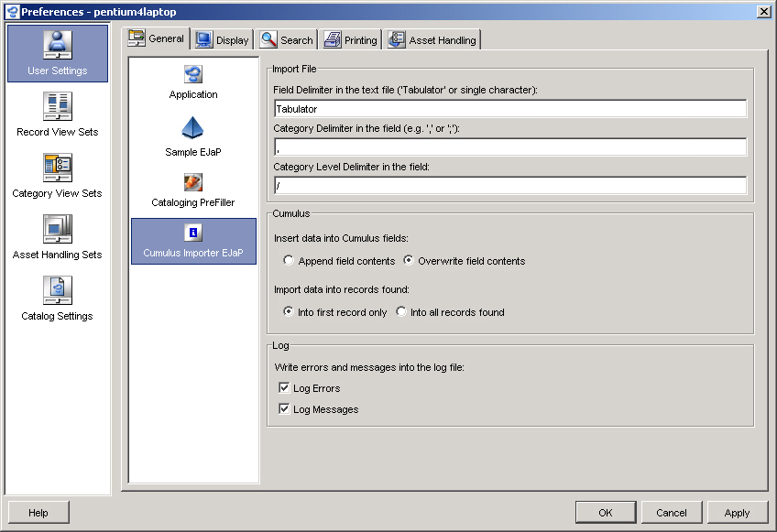Switch to the Asset Handling tab
This screenshot has width=777, height=532.
pos(432,39)
